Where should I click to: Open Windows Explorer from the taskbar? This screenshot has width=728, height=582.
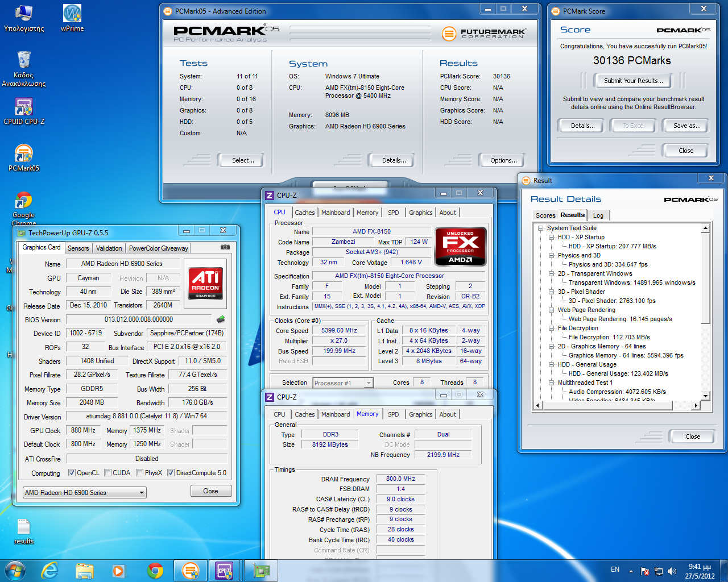85,571
